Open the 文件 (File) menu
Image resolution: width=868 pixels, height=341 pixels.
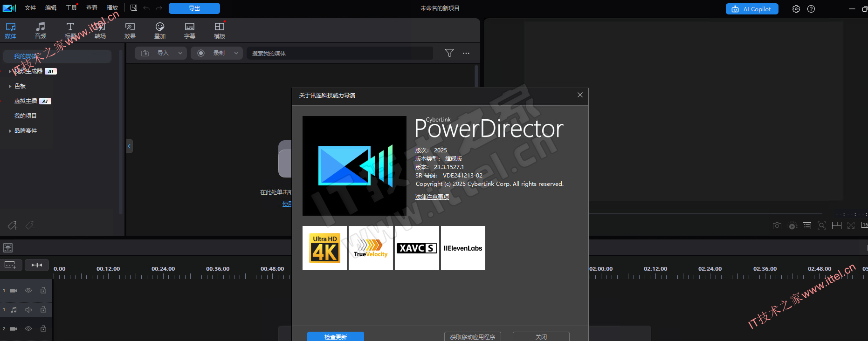[x=30, y=8]
